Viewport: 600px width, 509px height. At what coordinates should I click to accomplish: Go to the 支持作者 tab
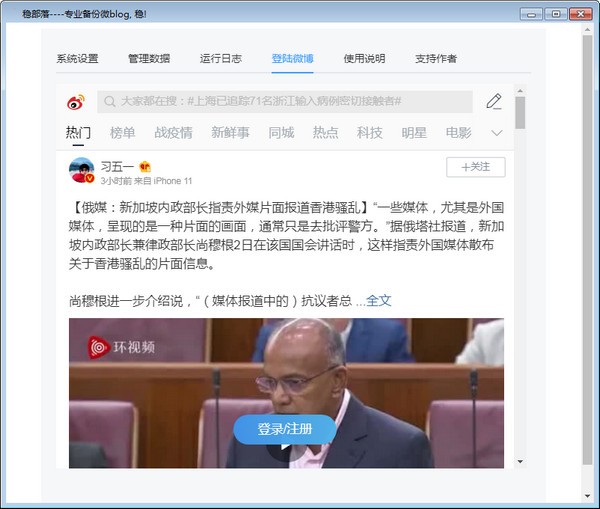[436, 58]
